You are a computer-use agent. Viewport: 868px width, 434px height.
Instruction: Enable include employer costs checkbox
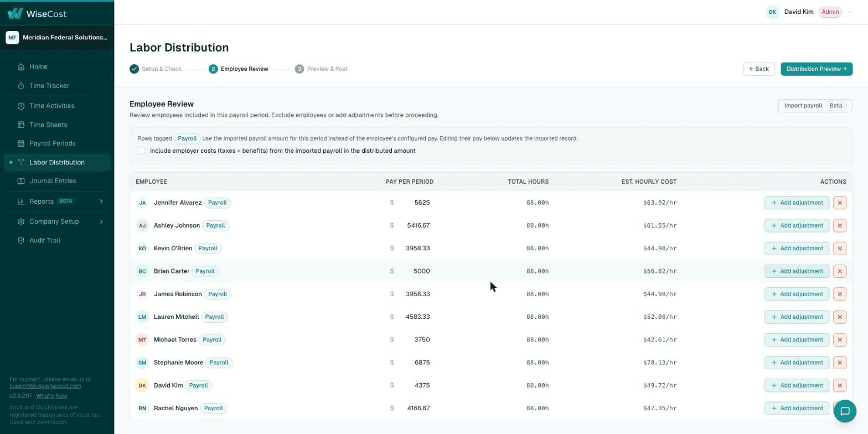point(142,151)
